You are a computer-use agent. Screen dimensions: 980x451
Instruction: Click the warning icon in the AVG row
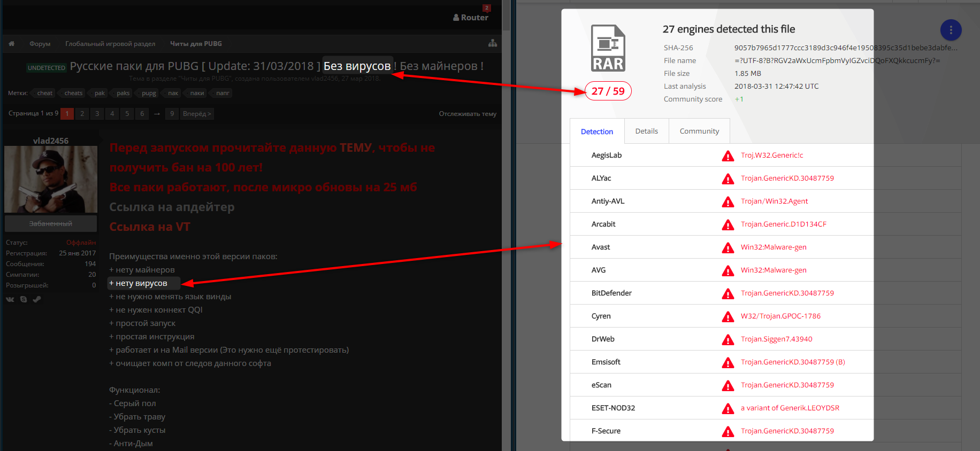pyautogui.click(x=728, y=270)
